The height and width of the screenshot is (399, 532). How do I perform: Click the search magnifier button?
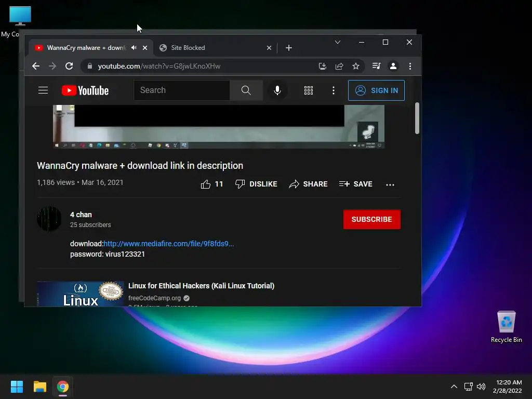(x=246, y=90)
